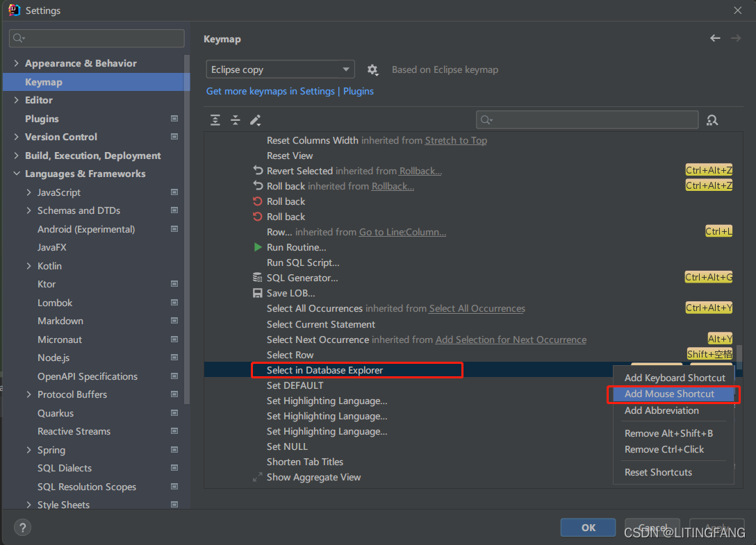This screenshot has width=756, height=545.
Task: Follow the Stretch to Top link
Action: 456,140
